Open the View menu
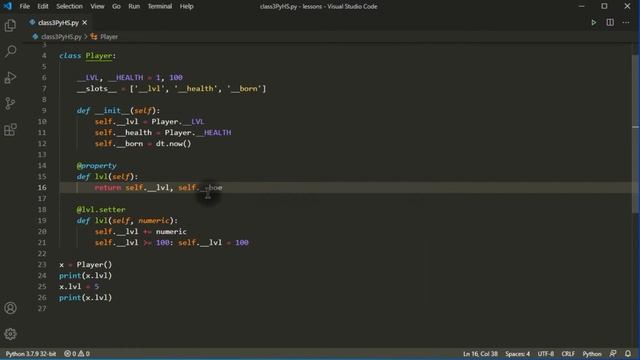The height and width of the screenshot is (360, 640). pyautogui.click(x=97, y=6)
